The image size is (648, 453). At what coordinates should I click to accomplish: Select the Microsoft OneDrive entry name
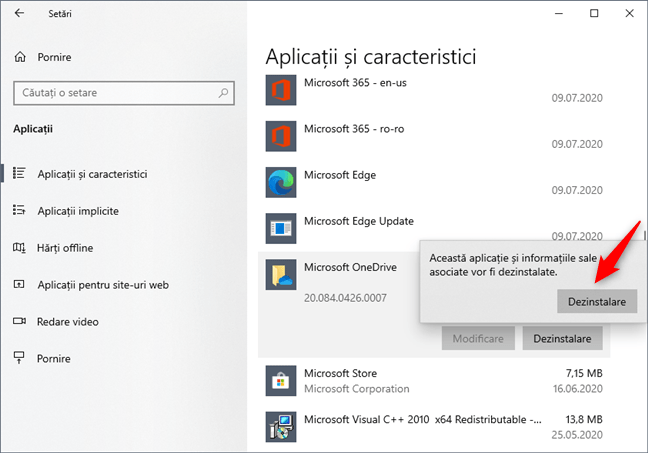(350, 267)
